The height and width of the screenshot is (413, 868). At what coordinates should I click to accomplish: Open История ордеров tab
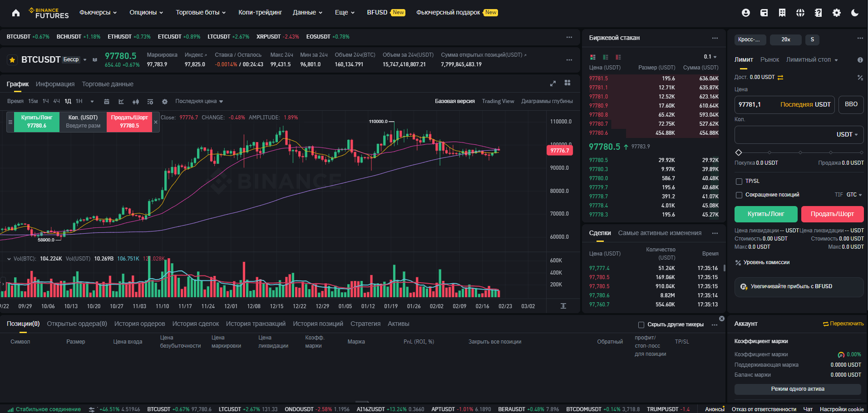(x=139, y=324)
